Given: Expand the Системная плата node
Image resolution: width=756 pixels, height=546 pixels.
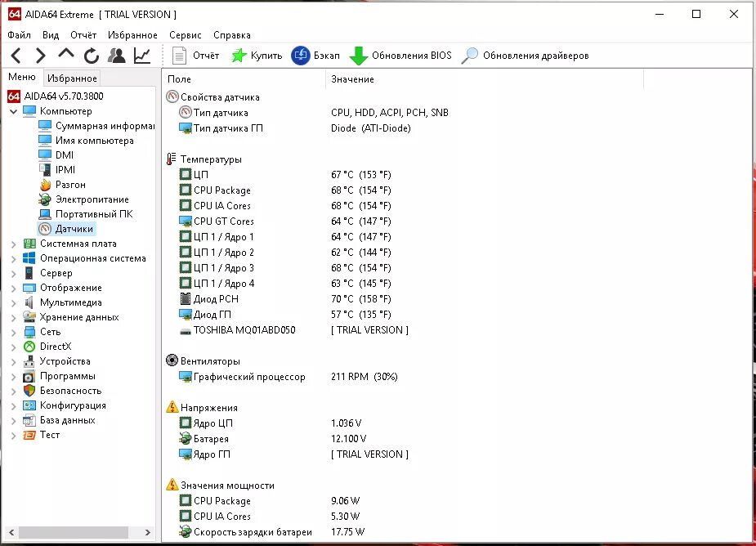Looking at the screenshot, I should pos(14,244).
